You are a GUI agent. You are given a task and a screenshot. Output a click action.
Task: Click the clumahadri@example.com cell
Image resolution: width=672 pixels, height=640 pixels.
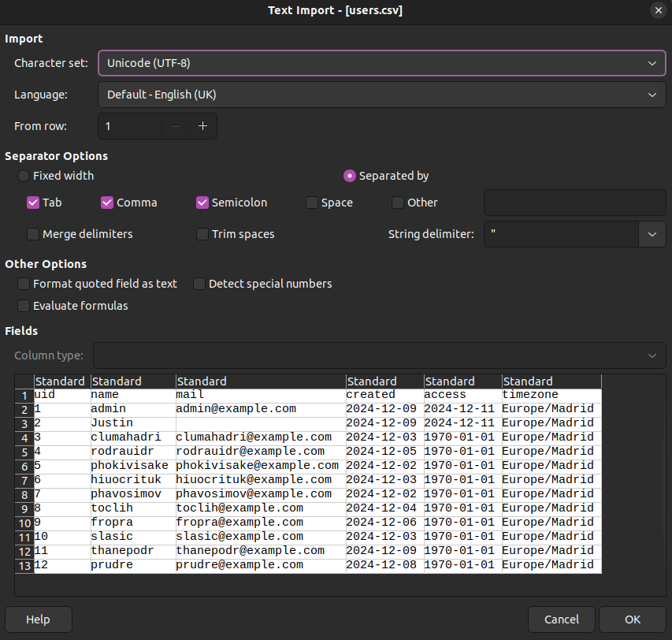click(261, 437)
